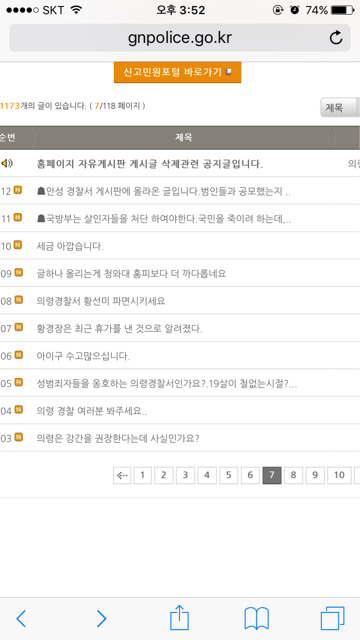Screen dimensions: 360x640
Task: Open post 글하나 올리는게 청와대 홈피보다 더 까다롭네요
Action: pos(131,273)
